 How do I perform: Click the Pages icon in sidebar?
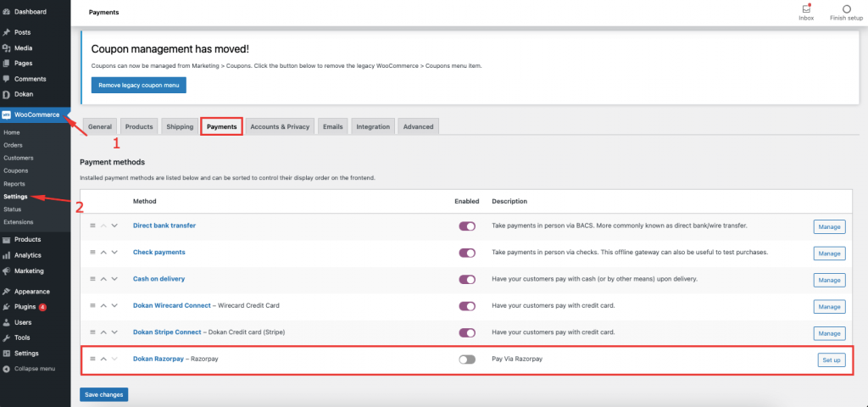(x=6, y=64)
